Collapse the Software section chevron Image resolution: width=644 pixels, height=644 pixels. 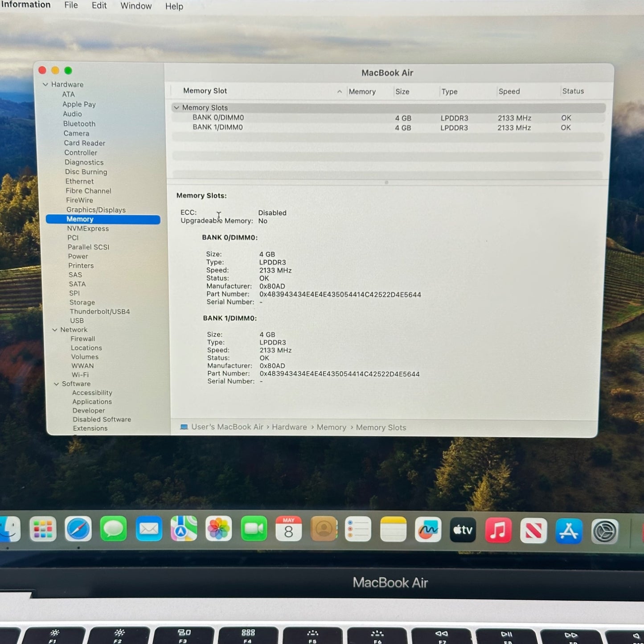pyautogui.click(x=57, y=384)
